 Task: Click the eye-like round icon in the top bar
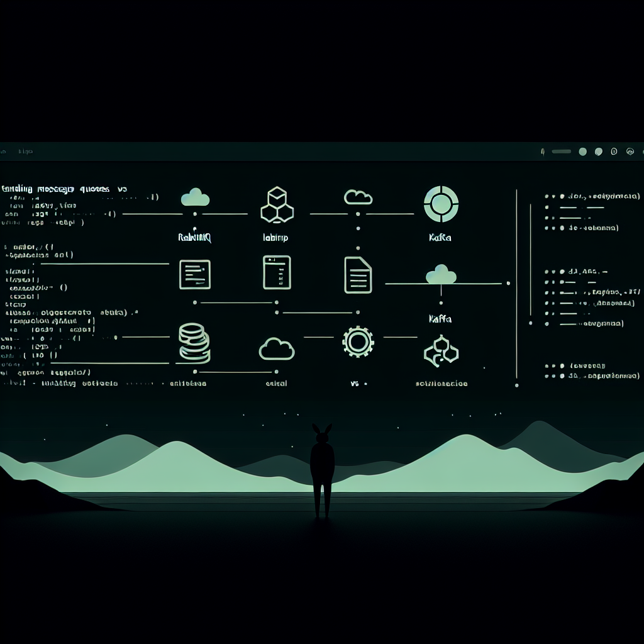pyautogui.click(x=630, y=152)
